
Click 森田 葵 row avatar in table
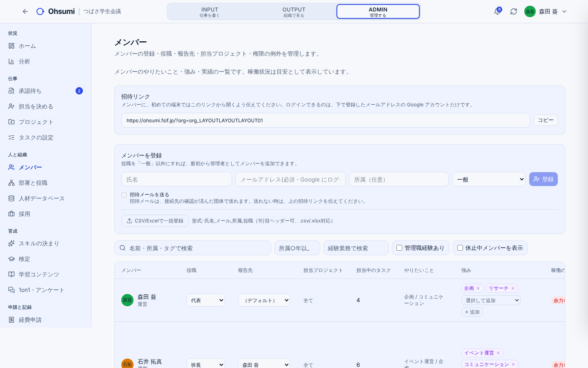(x=127, y=300)
